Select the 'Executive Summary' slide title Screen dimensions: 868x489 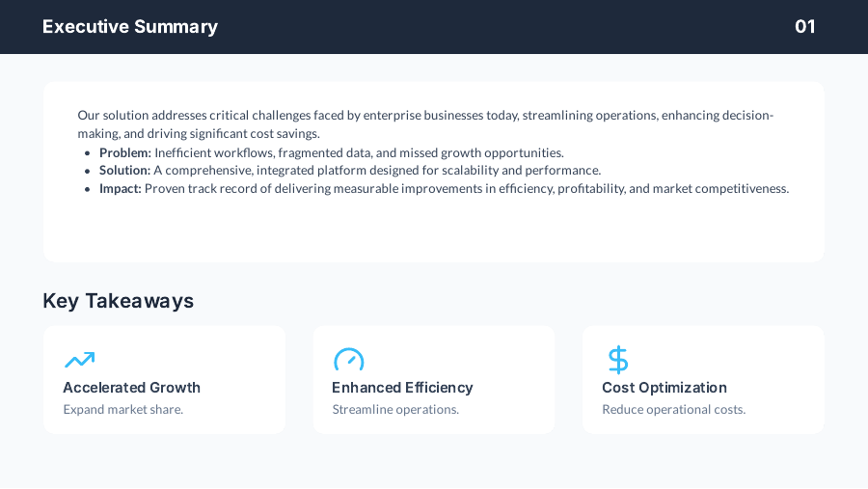coord(130,27)
